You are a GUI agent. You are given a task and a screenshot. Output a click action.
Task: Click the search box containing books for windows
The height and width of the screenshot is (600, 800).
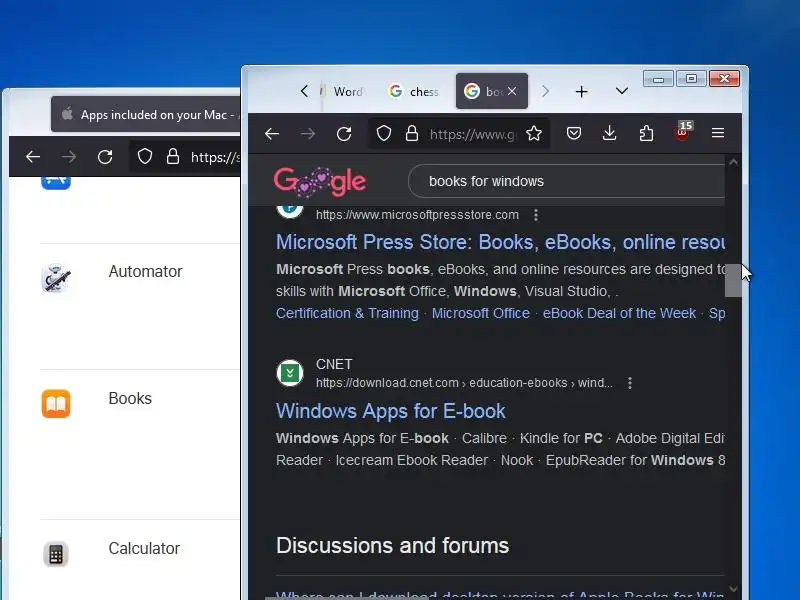click(x=566, y=181)
